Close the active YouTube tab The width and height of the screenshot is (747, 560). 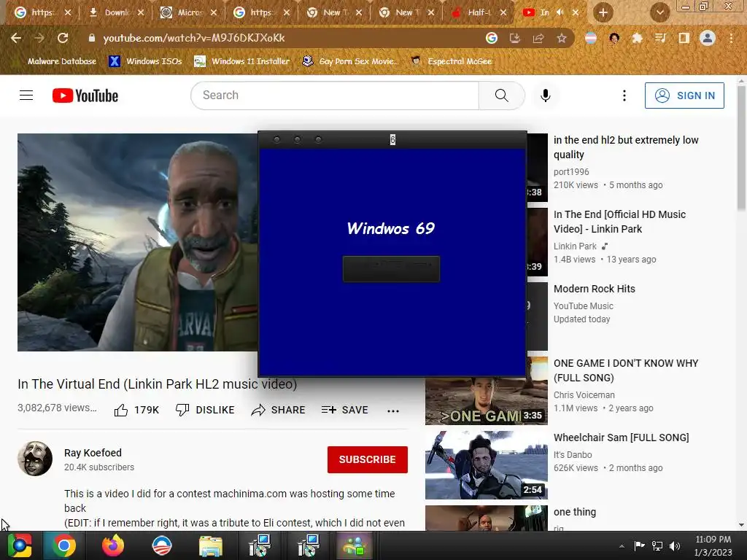(x=576, y=12)
